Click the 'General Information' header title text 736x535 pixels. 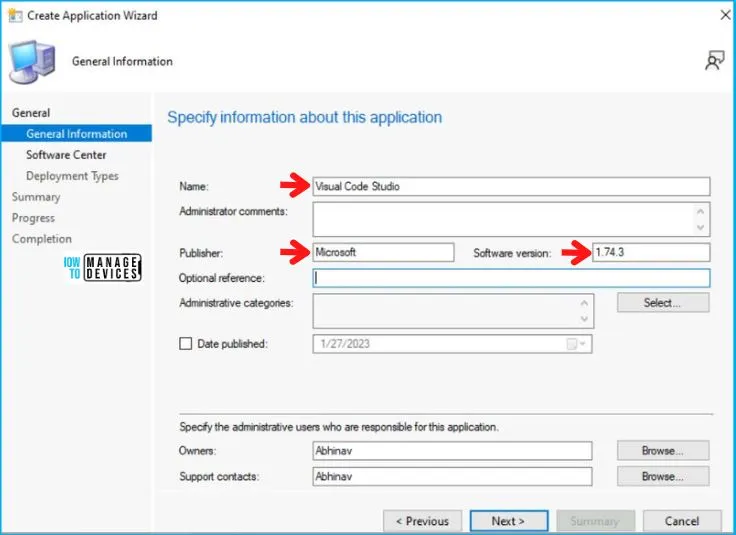click(x=122, y=61)
